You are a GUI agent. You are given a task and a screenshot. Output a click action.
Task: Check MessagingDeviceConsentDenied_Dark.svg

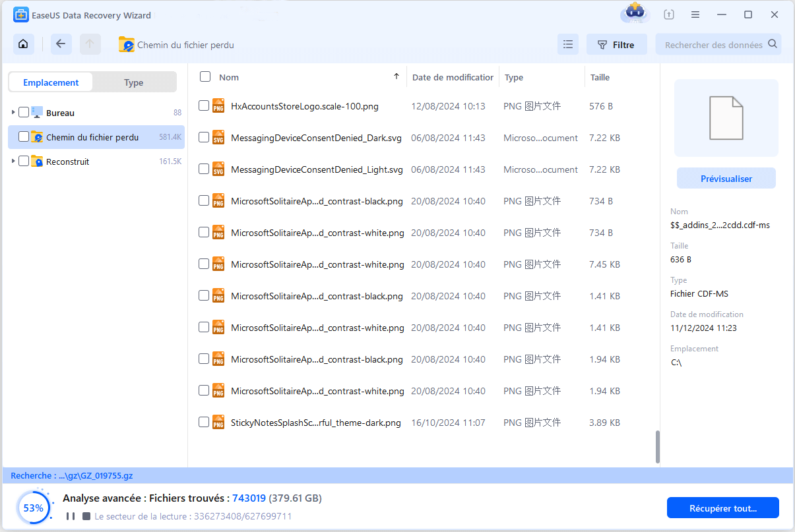coord(204,137)
